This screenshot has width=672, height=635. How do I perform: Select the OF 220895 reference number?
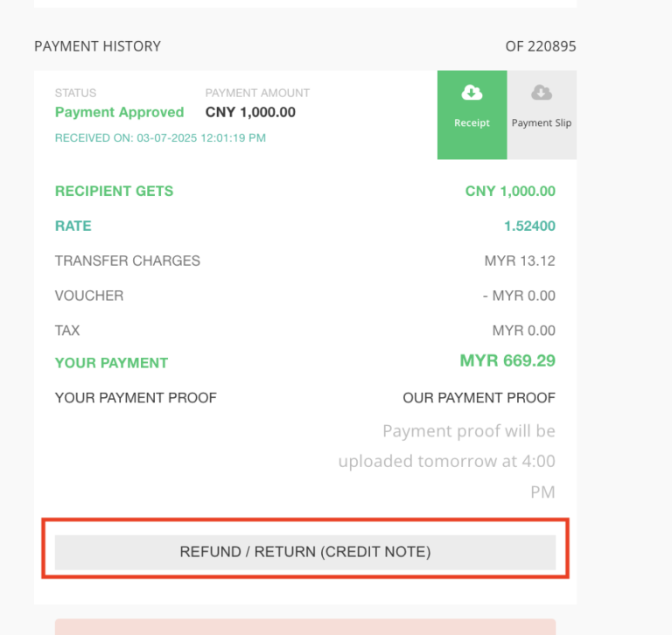(x=541, y=46)
